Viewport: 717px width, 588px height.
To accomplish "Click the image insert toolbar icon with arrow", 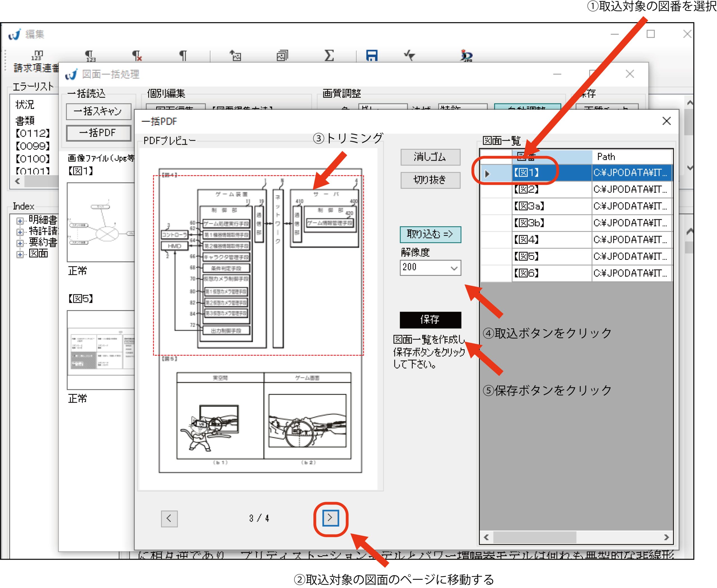I will 235,55.
